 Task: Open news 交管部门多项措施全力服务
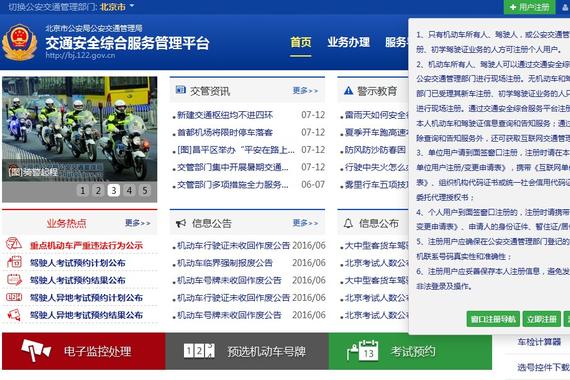pyautogui.click(x=233, y=185)
